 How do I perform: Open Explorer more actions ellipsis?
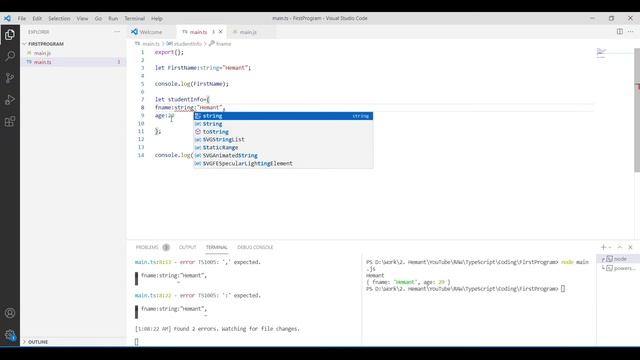point(117,32)
